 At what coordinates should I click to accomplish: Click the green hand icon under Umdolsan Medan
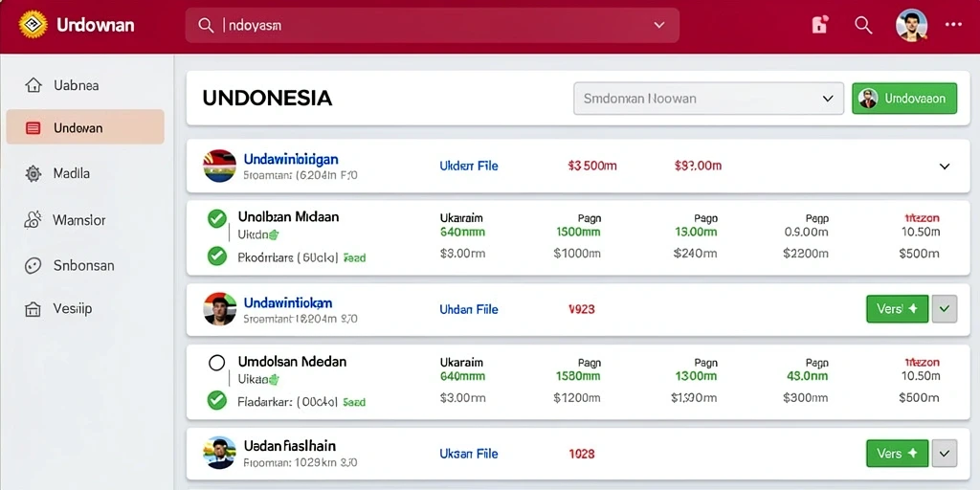click(273, 379)
